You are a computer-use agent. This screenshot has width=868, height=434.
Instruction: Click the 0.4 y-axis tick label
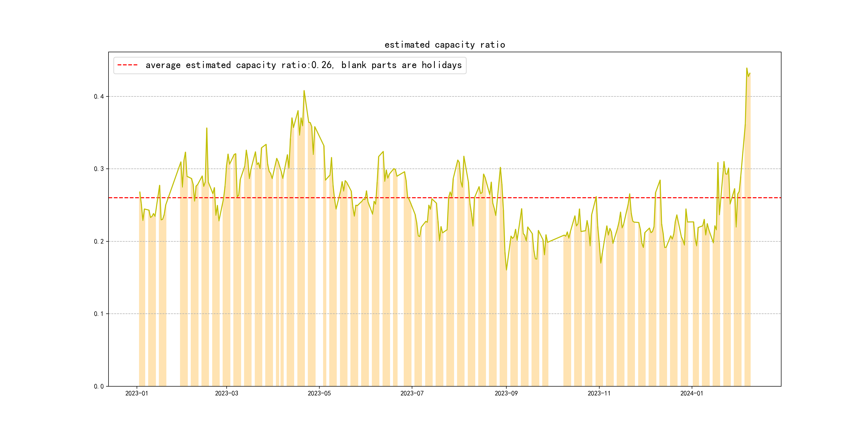(99, 97)
